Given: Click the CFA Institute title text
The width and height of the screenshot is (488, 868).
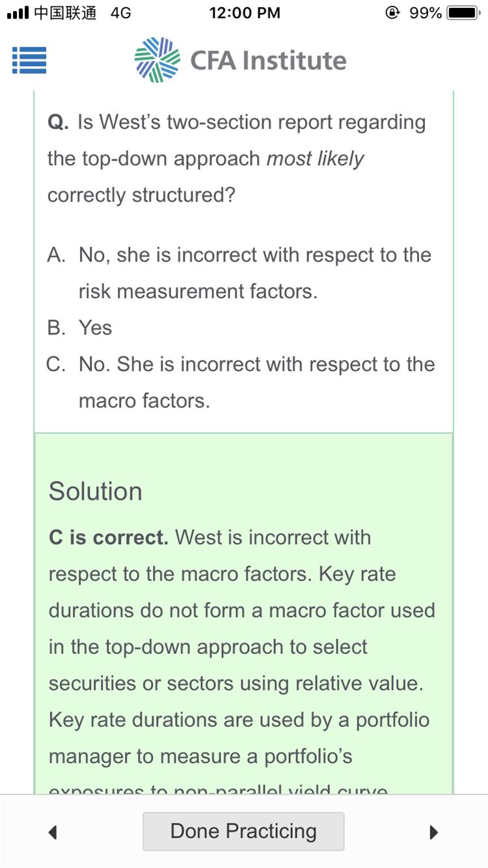Looking at the screenshot, I should point(268,61).
